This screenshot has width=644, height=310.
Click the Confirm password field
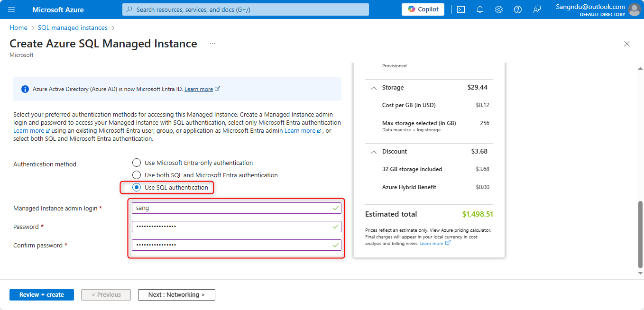click(x=236, y=245)
